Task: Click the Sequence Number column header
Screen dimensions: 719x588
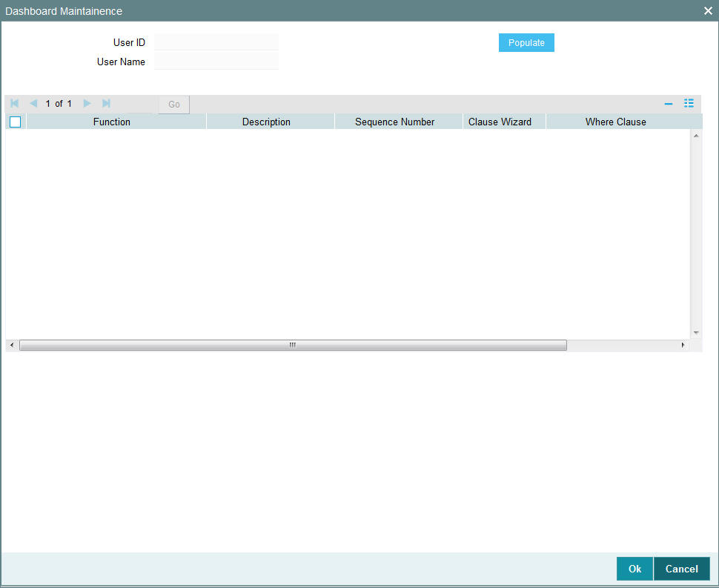Action: point(399,122)
